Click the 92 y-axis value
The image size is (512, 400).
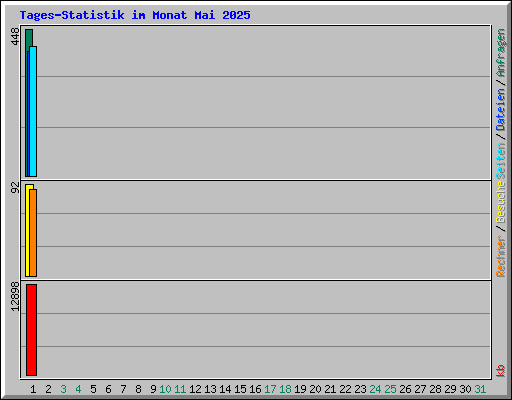pos(15,187)
